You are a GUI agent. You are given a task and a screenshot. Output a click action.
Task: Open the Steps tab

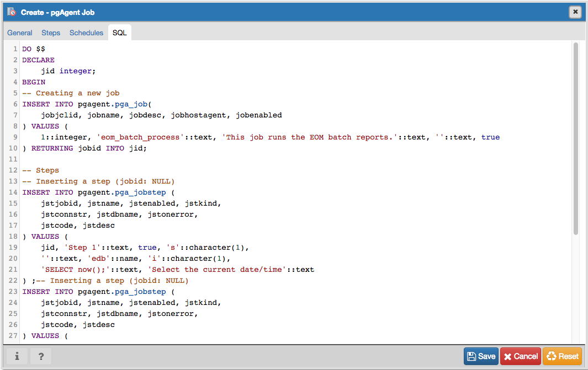[x=51, y=33]
